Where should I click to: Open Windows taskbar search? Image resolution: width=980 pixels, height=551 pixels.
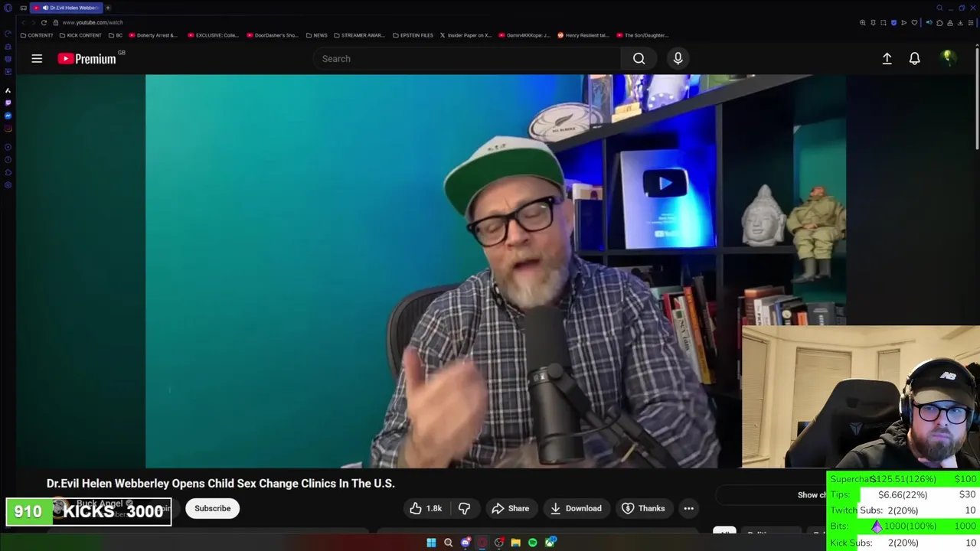point(448,543)
